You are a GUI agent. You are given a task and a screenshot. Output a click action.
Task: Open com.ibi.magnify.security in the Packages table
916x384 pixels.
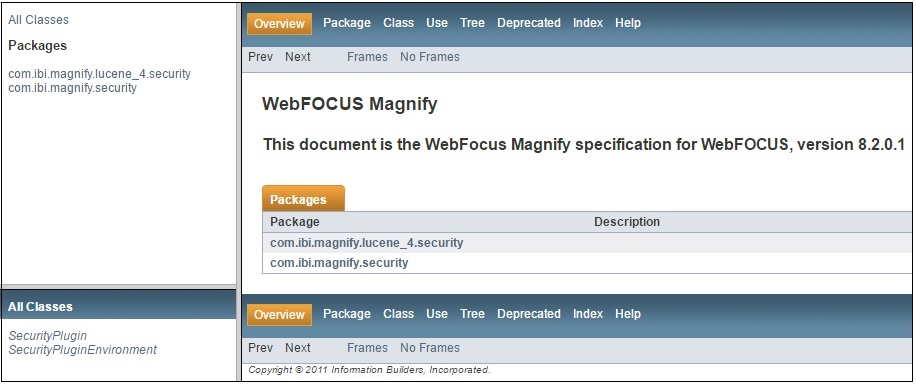click(339, 263)
